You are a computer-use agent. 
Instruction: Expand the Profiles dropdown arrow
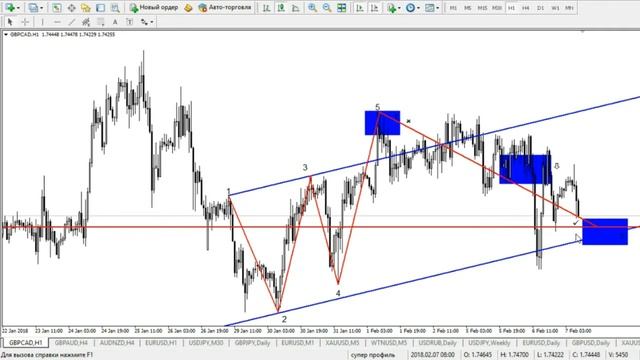pyautogui.click(x=42, y=8)
